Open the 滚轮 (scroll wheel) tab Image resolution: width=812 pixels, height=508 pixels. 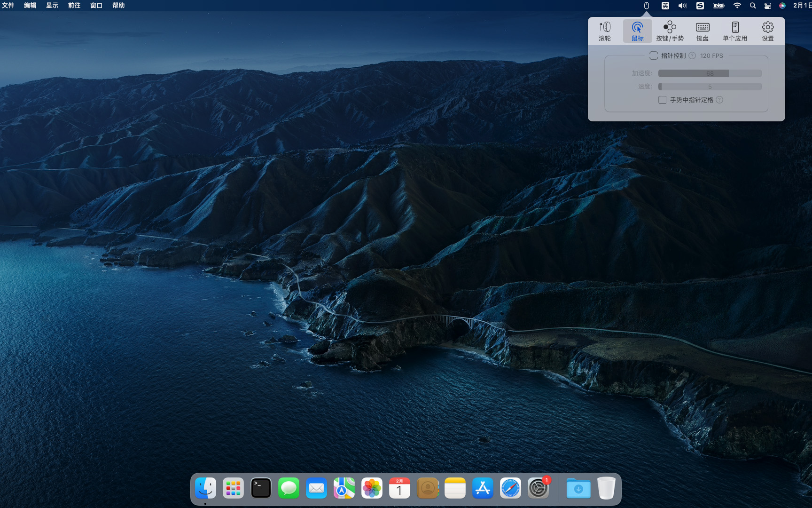pos(605,31)
